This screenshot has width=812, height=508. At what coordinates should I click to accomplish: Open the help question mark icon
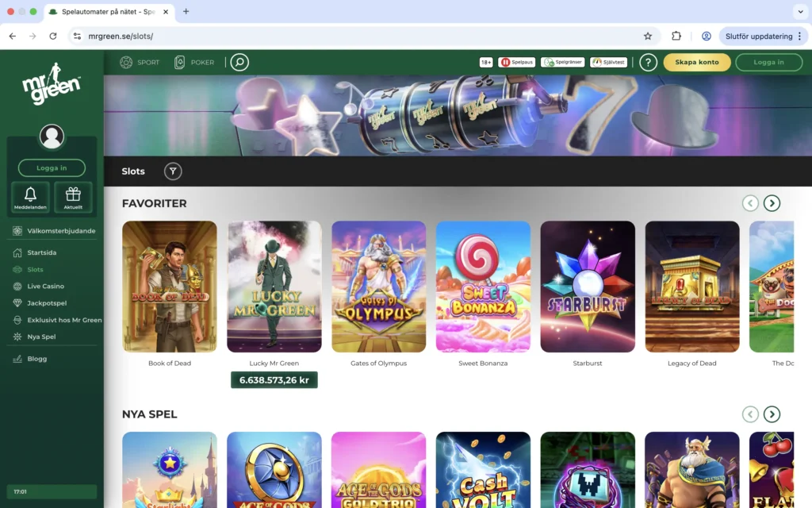pyautogui.click(x=648, y=62)
